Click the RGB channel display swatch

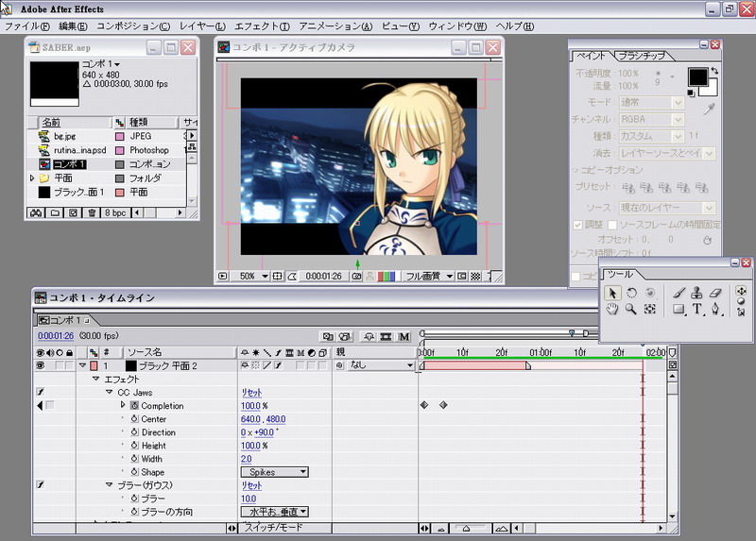pyautogui.click(x=386, y=276)
